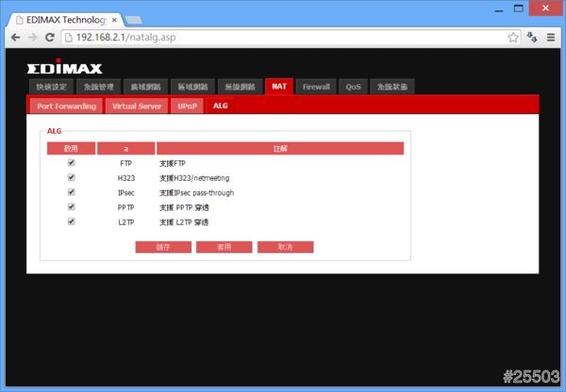Maximize the browser window

[519, 8]
